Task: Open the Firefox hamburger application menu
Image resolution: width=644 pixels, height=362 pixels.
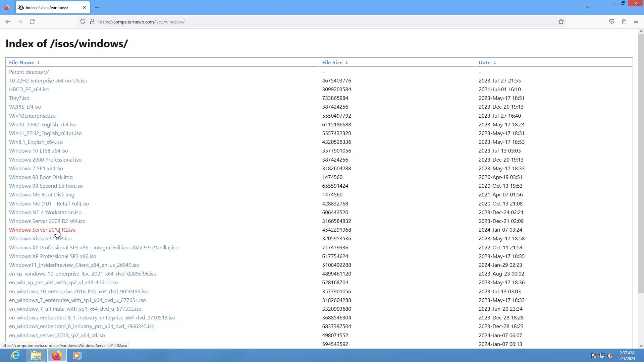Action: [x=636, y=22]
